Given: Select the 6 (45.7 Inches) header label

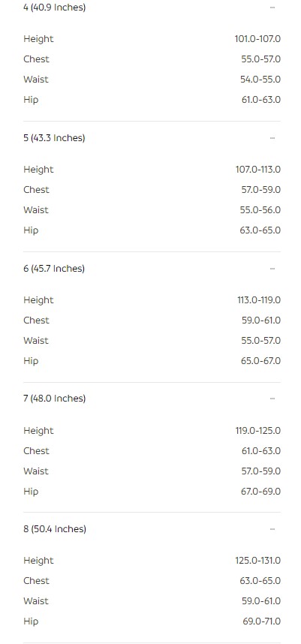Looking at the screenshot, I should point(54,269).
